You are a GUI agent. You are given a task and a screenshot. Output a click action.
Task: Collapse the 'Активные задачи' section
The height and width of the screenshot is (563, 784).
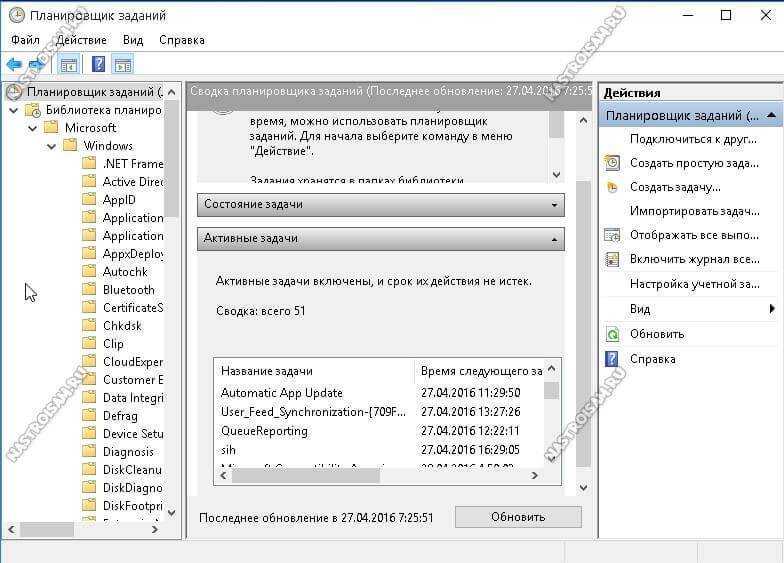point(554,240)
